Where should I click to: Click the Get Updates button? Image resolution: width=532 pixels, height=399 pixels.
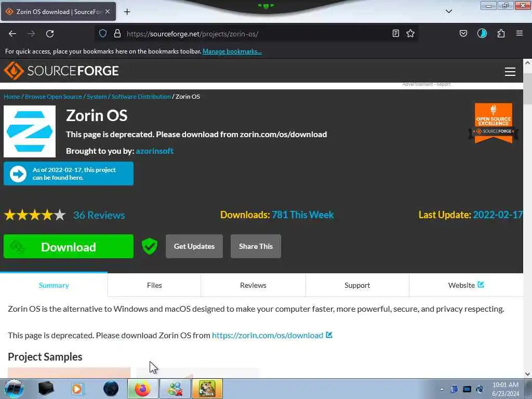point(194,246)
